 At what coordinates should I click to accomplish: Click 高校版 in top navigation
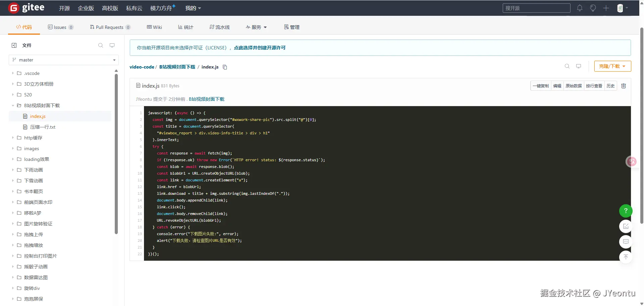pyautogui.click(x=110, y=8)
